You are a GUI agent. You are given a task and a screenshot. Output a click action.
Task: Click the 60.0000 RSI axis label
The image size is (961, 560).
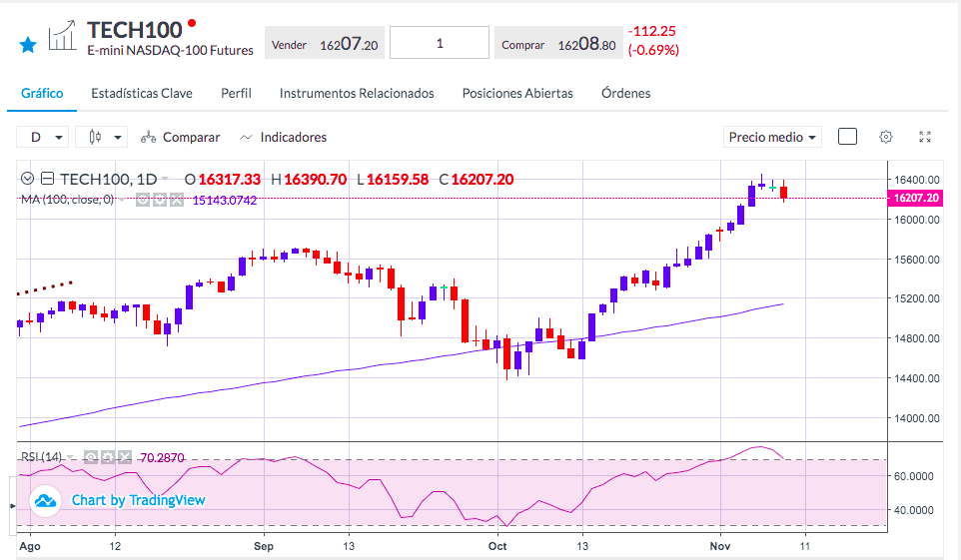tap(914, 476)
